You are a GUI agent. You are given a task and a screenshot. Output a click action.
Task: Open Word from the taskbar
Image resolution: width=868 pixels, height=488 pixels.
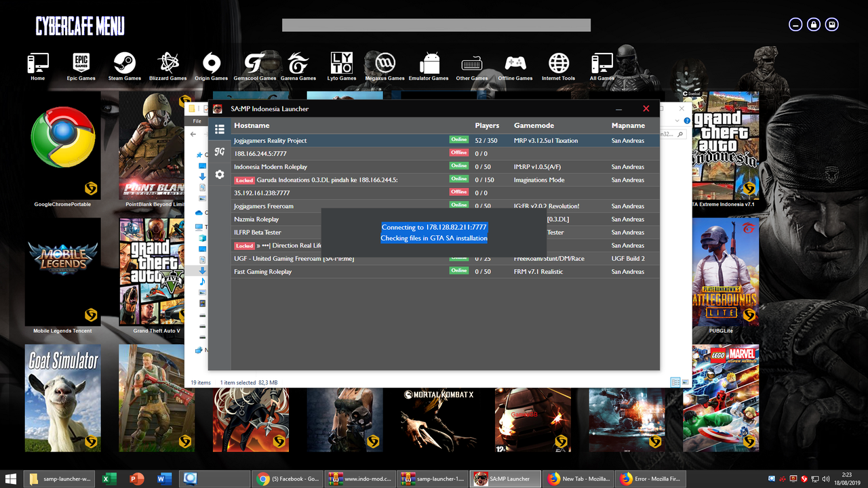click(x=164, y=479)
